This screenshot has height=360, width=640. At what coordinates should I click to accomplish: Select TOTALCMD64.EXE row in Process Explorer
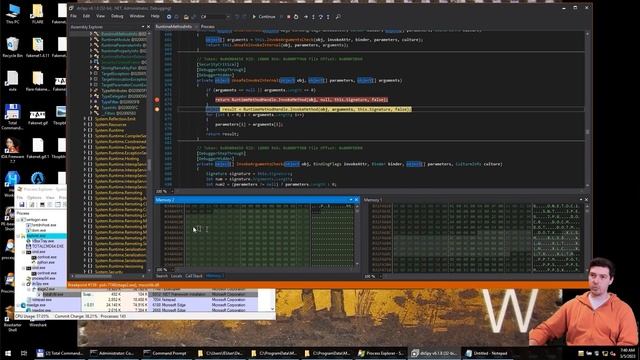pos(41,246)
